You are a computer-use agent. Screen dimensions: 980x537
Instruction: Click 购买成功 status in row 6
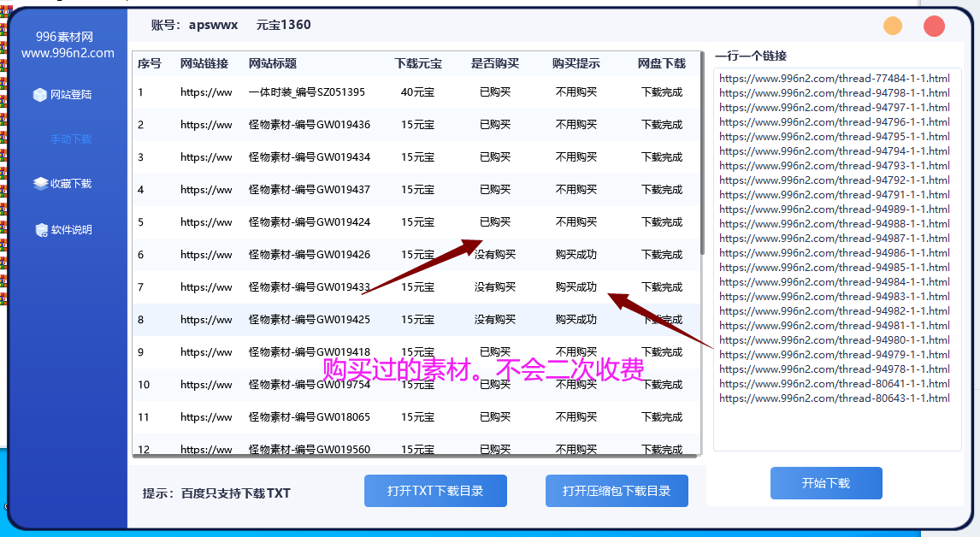[576, 254]
